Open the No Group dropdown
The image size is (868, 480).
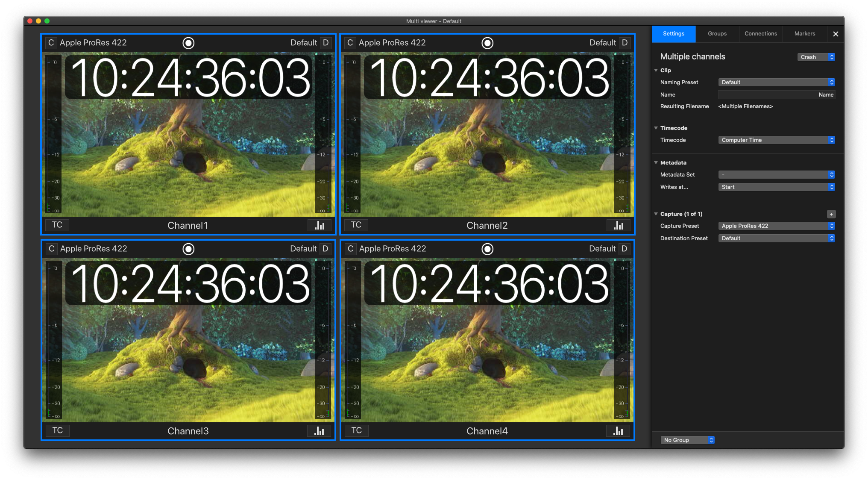tap(687, 440)
